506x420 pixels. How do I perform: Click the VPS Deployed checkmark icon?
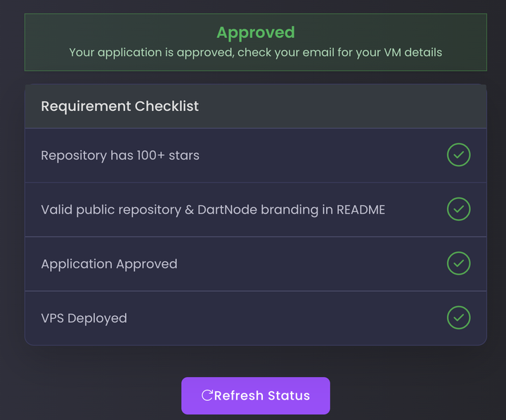coord(458,317)
